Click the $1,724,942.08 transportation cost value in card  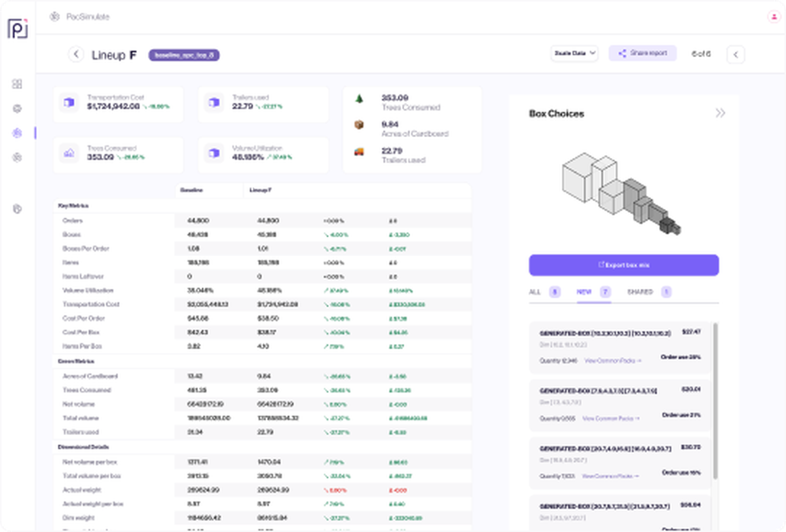pyautogui.click(x=113, y=106)
